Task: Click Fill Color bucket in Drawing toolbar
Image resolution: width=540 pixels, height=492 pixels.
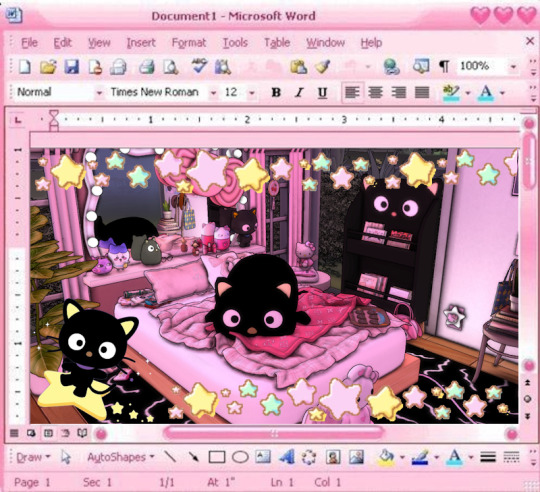Action: (386, 458)
